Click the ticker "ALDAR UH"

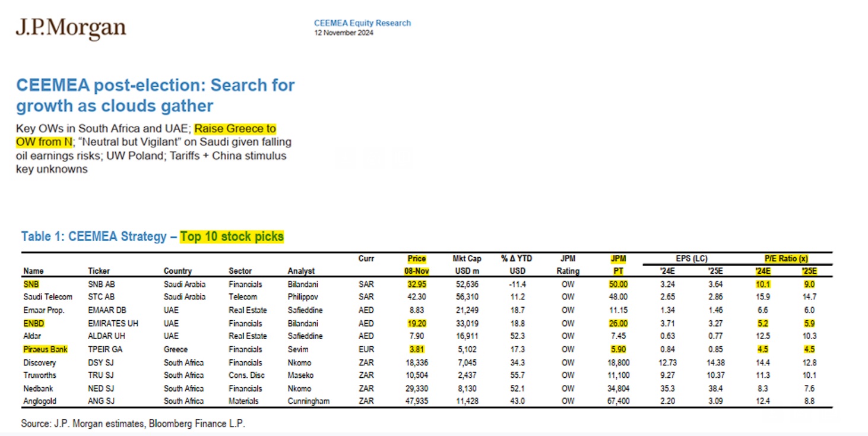[x=106, y=336]
